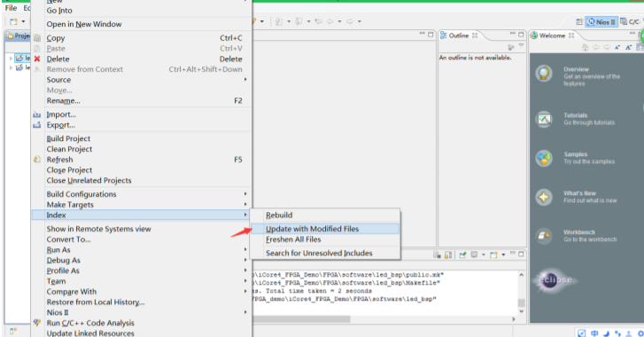Expand the Nios II submenu
644x337 pixels.
[245, 312]
